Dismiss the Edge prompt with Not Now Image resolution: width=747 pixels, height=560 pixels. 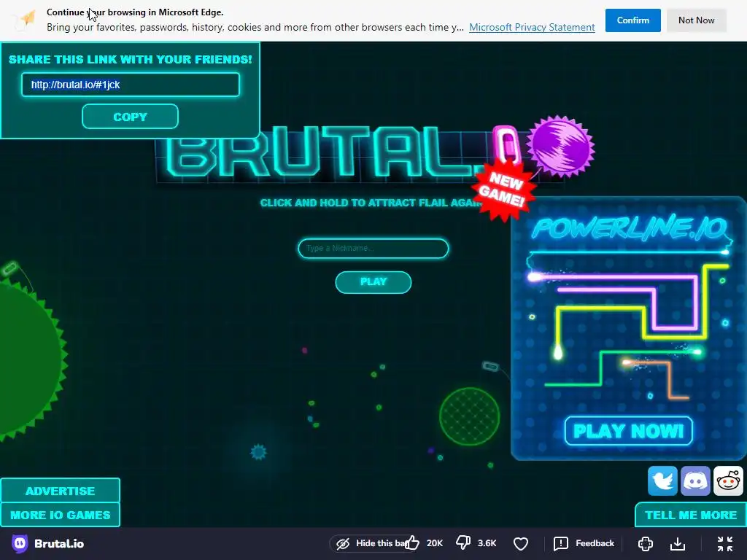coord(696,20)
